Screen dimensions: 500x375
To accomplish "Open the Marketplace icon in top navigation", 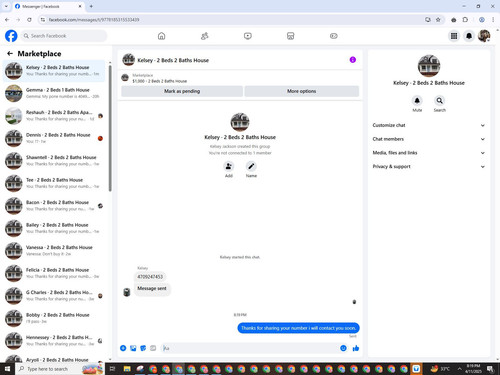I will tap(290, 36).
